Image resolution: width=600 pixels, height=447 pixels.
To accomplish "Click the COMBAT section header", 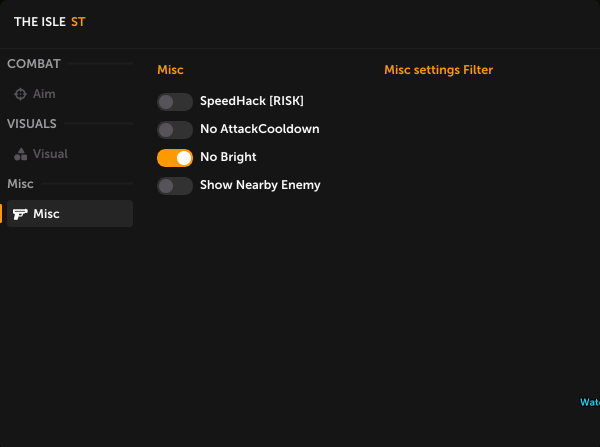I will pos(34,64).
